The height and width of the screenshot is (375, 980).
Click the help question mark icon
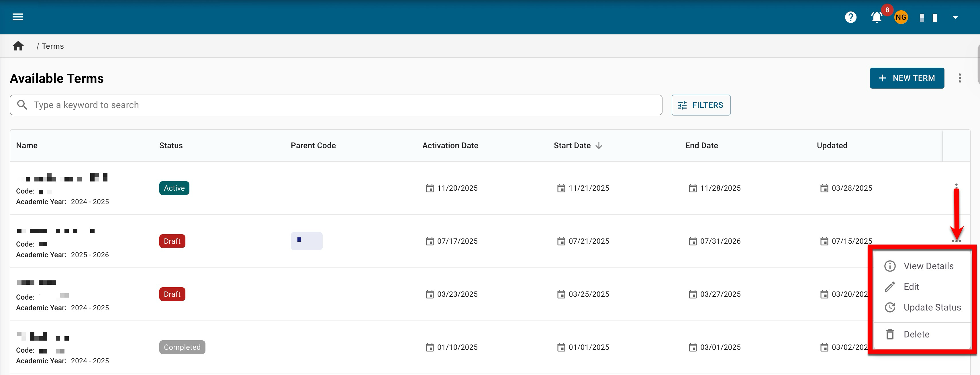tap(851, 17)
